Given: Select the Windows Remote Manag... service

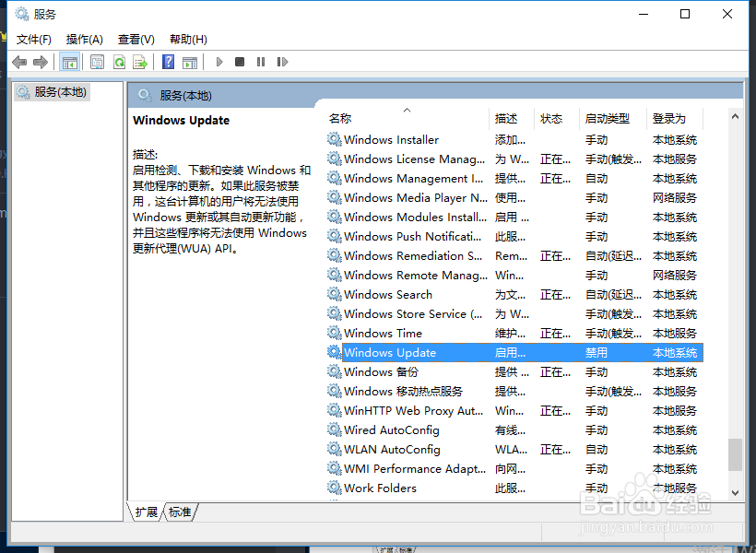Looking at the screenshot, I should tap(514, 275).
